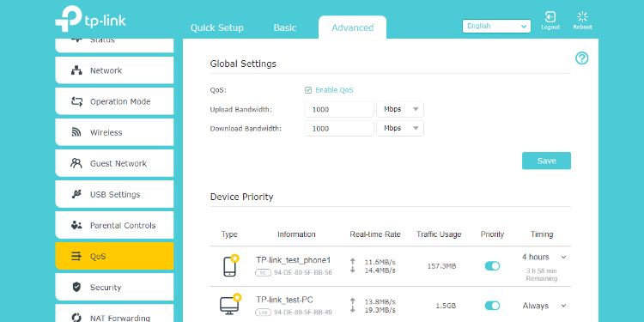Click the Download Bandwidth input field
644x322 pixels.
(x=339, y=128)
